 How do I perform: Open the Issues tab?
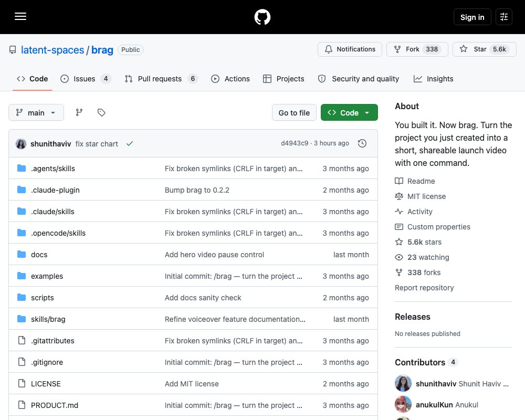point(86,79)
